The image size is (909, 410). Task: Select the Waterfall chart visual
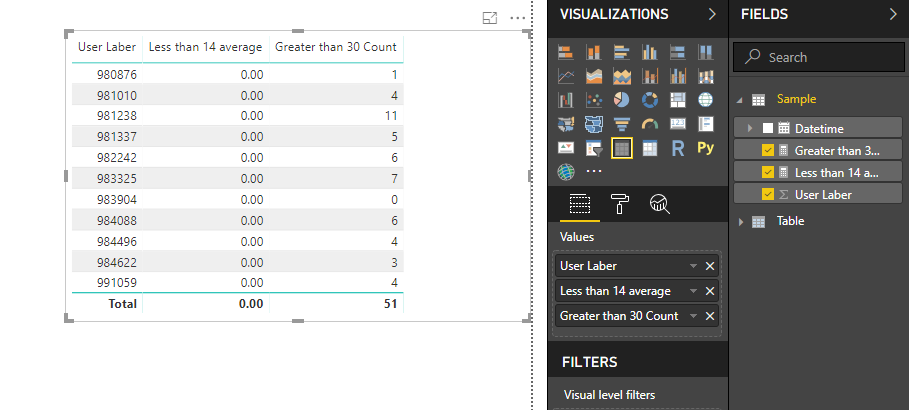click(566, 100)
